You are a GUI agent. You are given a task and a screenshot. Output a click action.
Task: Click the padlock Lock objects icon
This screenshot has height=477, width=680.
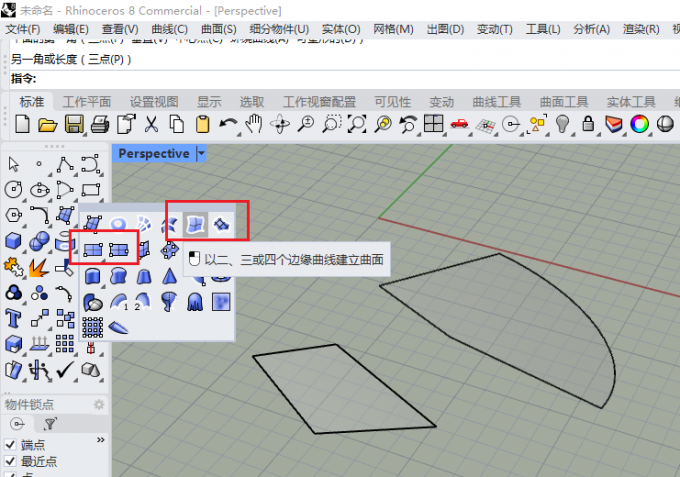tap(588, 124)
